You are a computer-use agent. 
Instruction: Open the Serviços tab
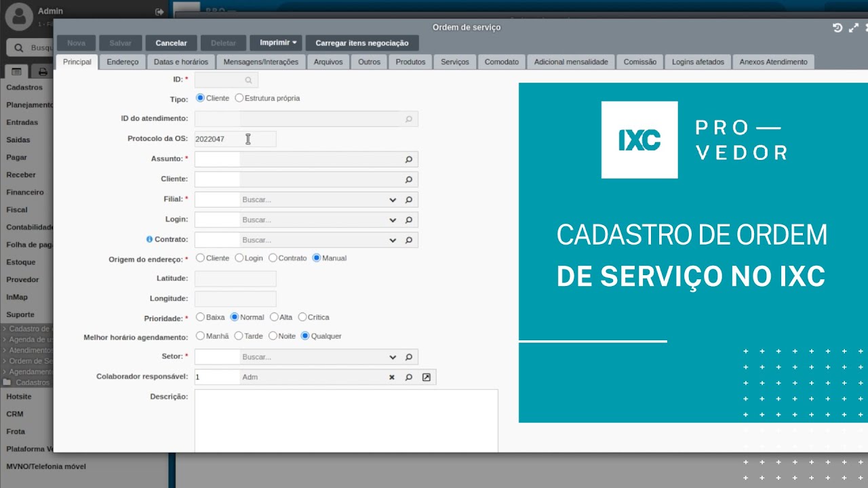tap(455, 62)
